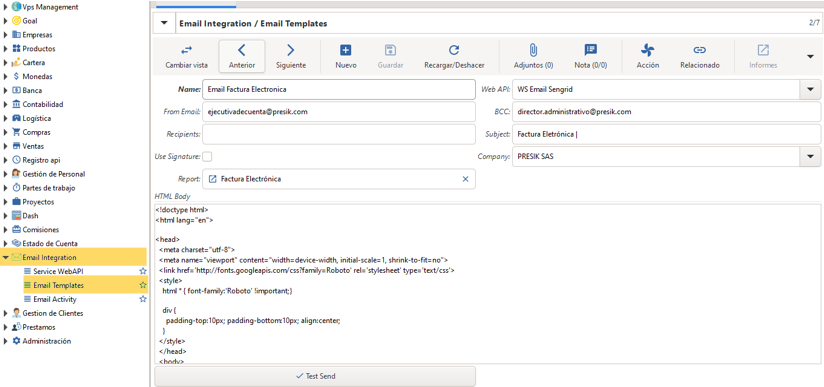Open the tab title dropdown arrow
The width and height of the screenshot is (824, 387).
point(164,24)
